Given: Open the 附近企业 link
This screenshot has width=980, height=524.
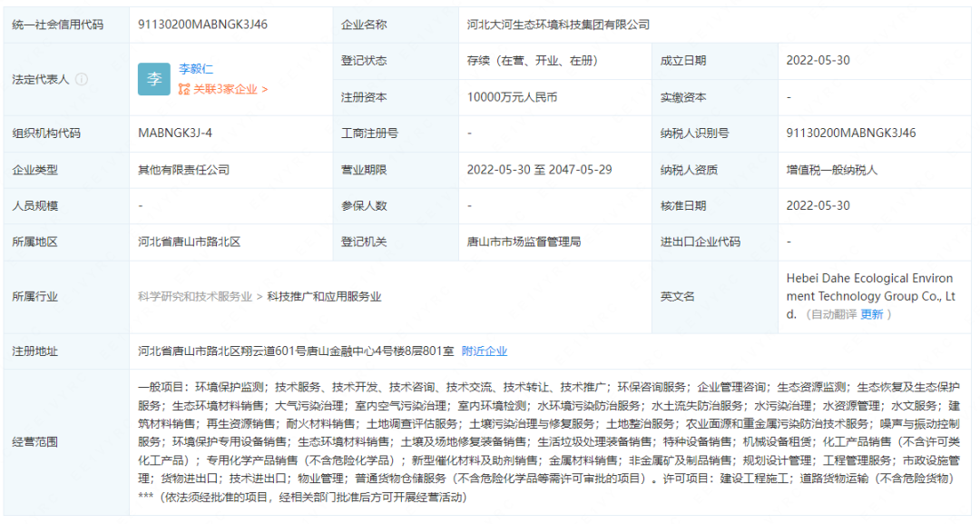Looking at the screenshot, I should coord(485,351).
